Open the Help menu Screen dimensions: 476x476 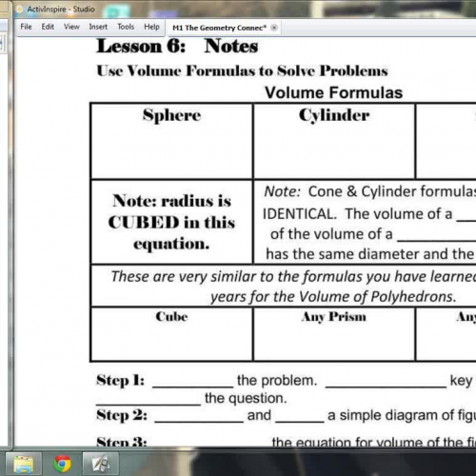click(x=151, y=27)
